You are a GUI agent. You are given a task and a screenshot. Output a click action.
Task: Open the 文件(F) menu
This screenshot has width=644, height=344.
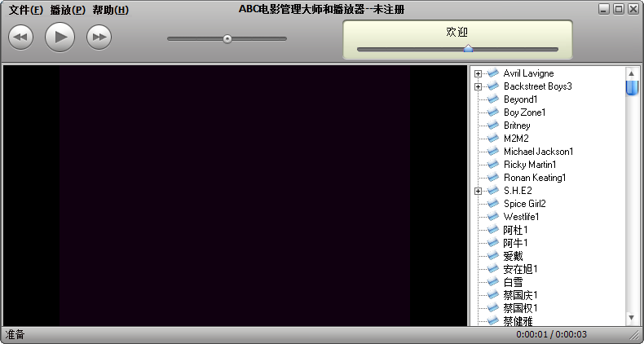point(24,11)
